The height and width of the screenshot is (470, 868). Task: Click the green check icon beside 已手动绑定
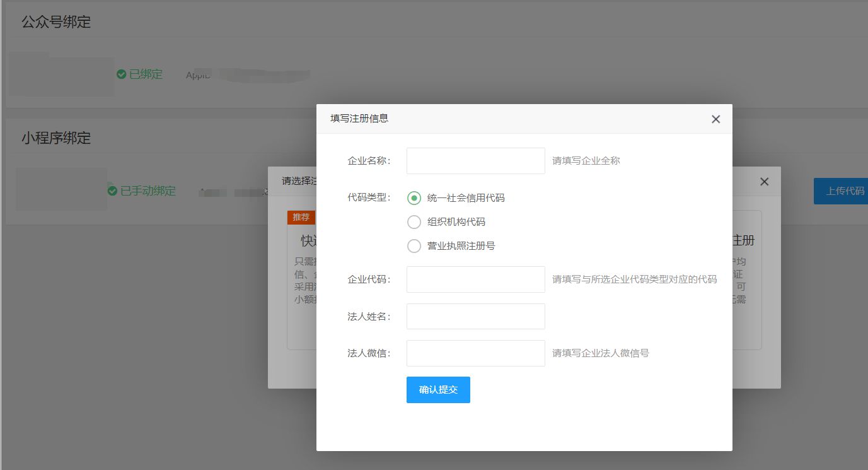point(112,191)
